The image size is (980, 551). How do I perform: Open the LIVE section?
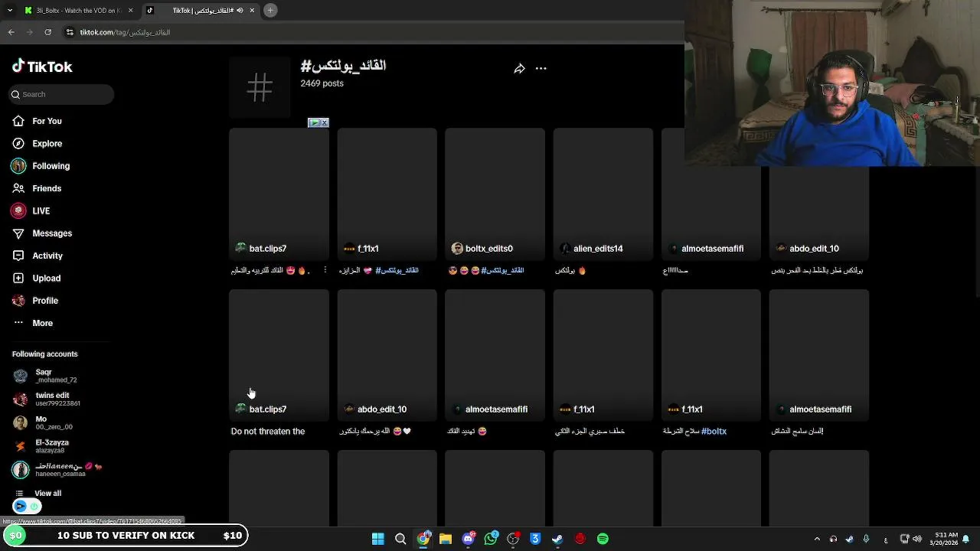click(x=31, y=210)
